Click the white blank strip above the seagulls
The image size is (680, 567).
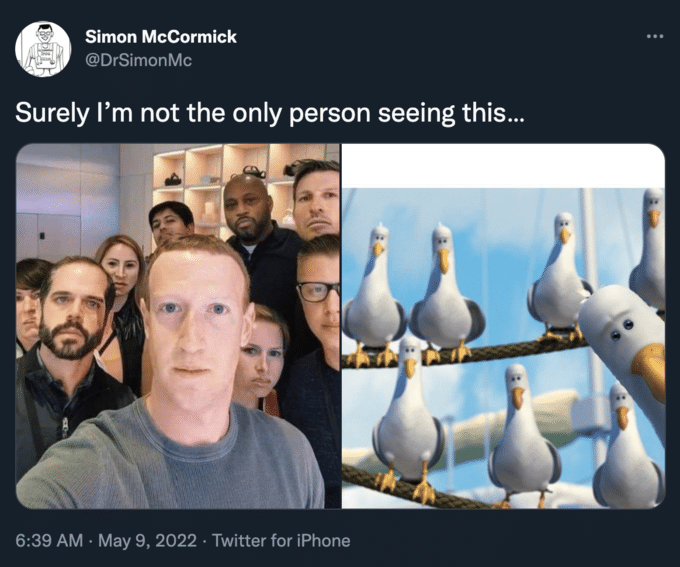coord(503,166)
